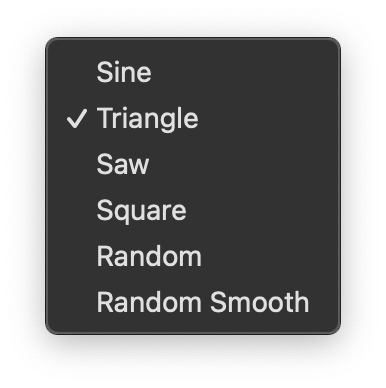Pick Saw from the waveform list
The height and width of the screenshot is (388, 386).
click(193, 164)
